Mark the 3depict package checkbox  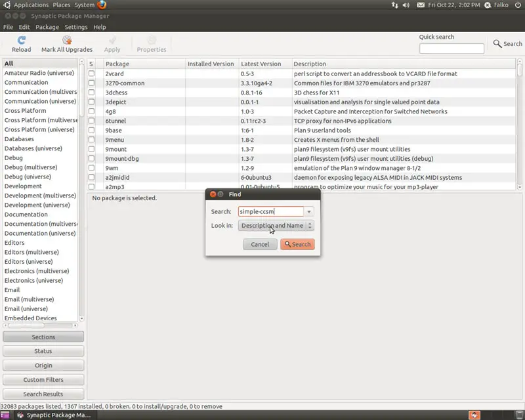click(91, 102)
